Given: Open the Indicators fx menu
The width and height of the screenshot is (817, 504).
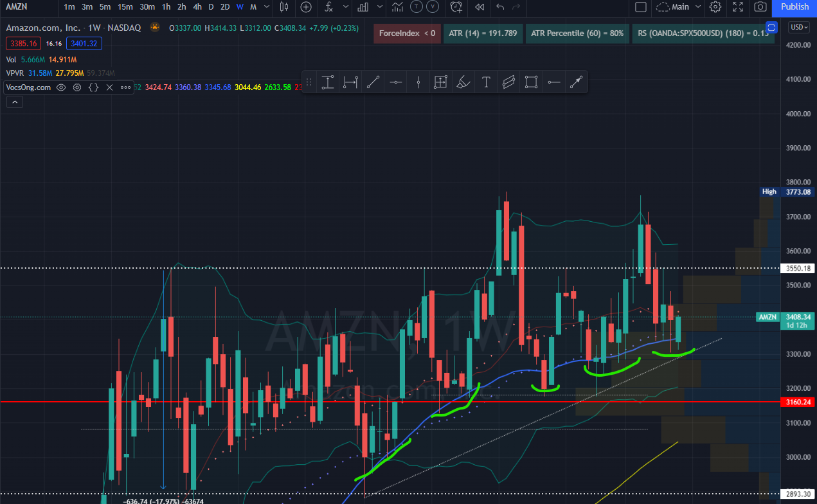Looking at the screenshot, I should 328,7.
